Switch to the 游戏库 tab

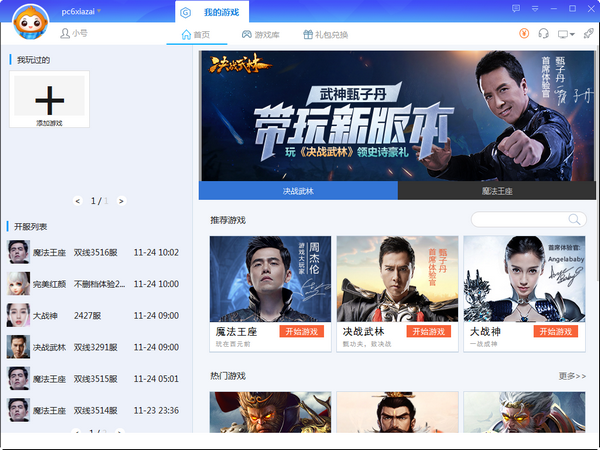[259, 34]
